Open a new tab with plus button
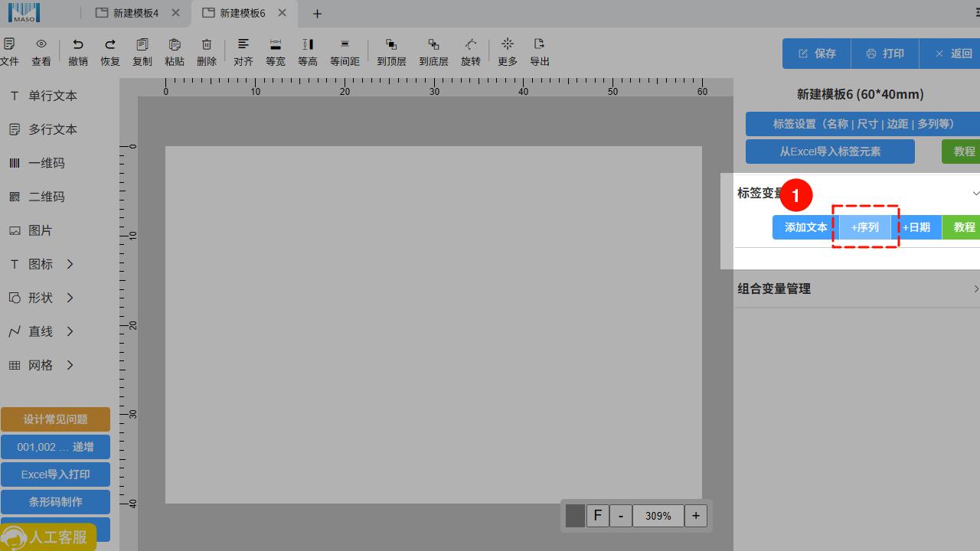This screenshot has width=980, height=551. (x=317, y=14)
